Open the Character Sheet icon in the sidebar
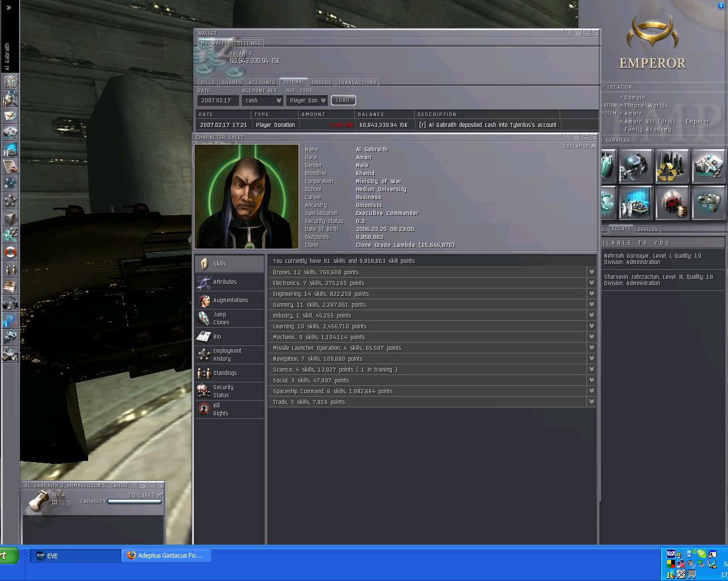 [x=10, y=81]
